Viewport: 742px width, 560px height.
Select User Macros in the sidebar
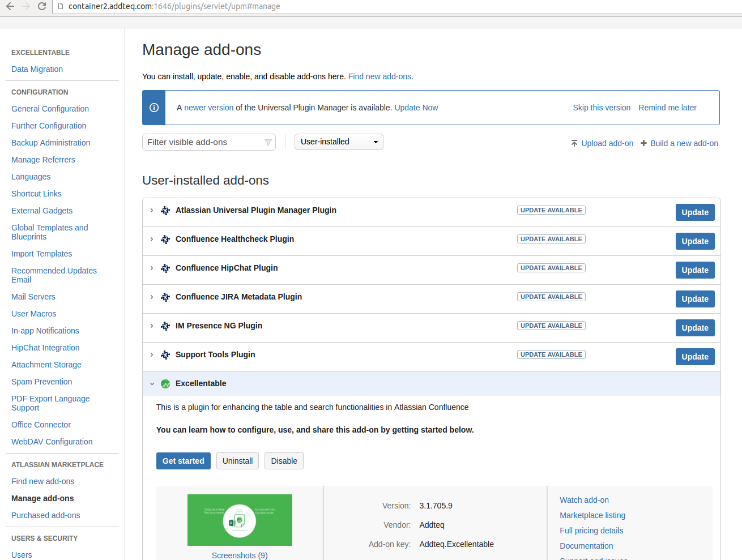pyautogui.click(x=34, y=314)
